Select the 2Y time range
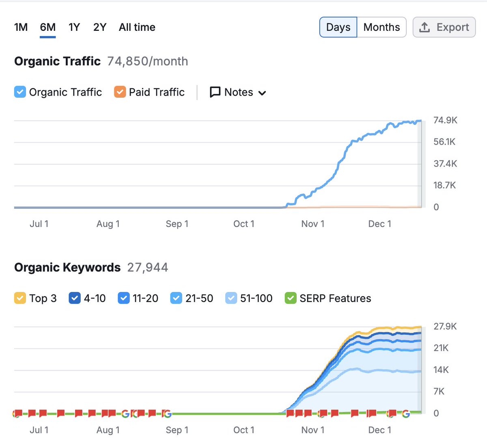The width and height of the screenshot is (487, 448). click(x=99, y=27)
